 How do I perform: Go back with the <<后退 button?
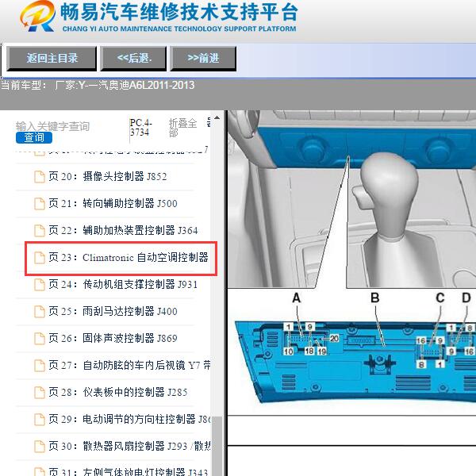pos(133,58)
